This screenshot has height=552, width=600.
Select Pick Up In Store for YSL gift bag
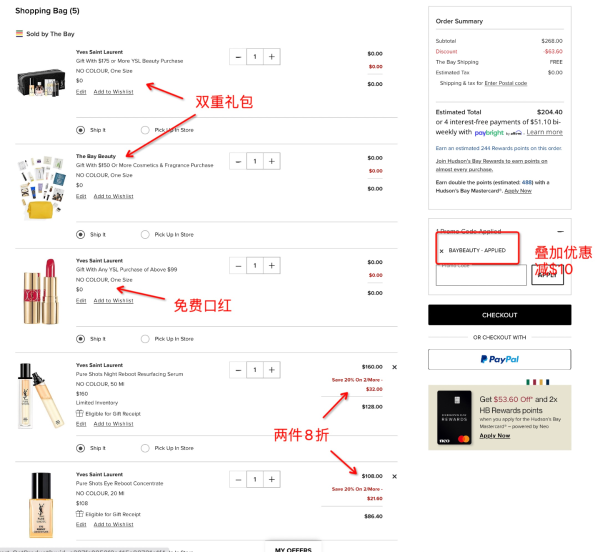click(x=145, y=130)
